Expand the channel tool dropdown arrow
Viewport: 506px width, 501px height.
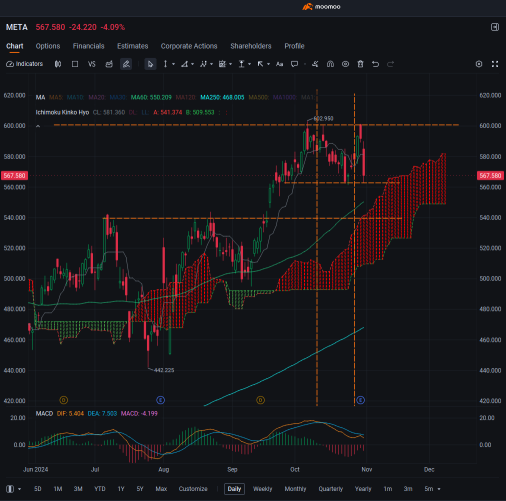(192, 64)
